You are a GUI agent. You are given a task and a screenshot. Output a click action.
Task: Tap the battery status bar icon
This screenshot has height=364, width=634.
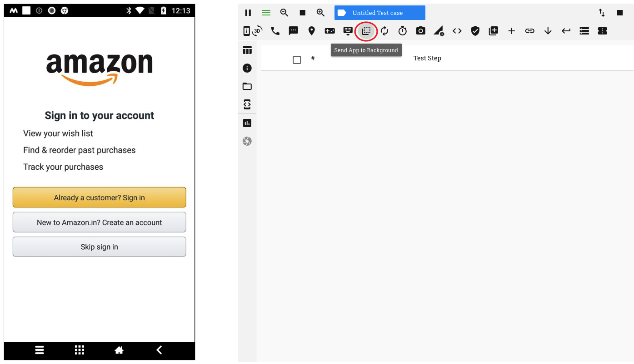click(x=164, y=10)
